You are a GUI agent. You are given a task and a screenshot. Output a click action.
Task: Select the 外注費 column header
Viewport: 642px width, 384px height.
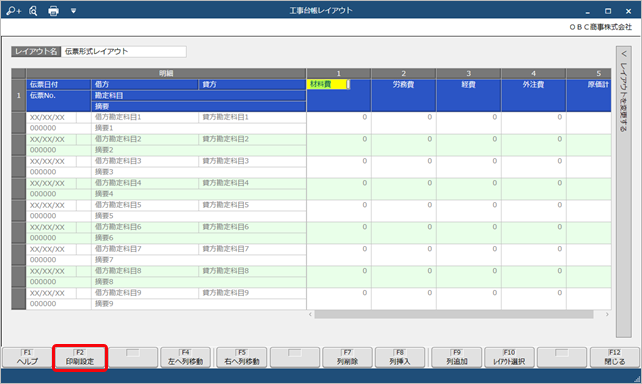[533, 95]
